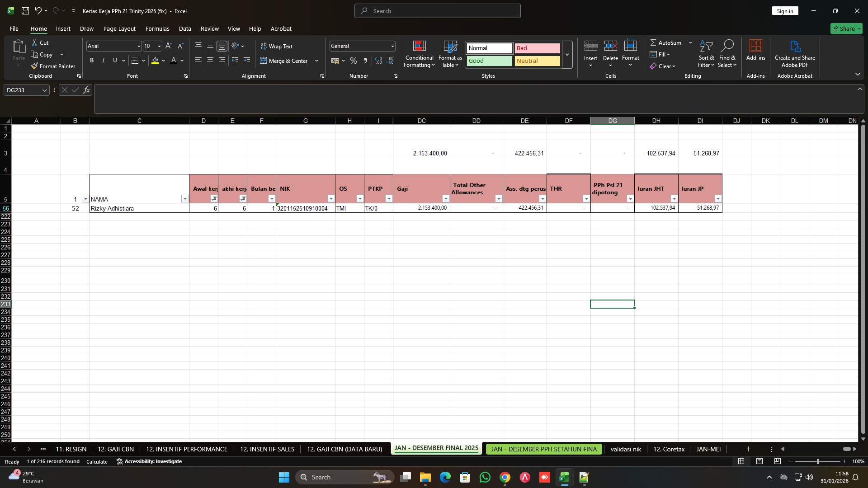Apply AutoSum to the selection
The height and width of the screenshot is (488, 868).
(668, 42)
